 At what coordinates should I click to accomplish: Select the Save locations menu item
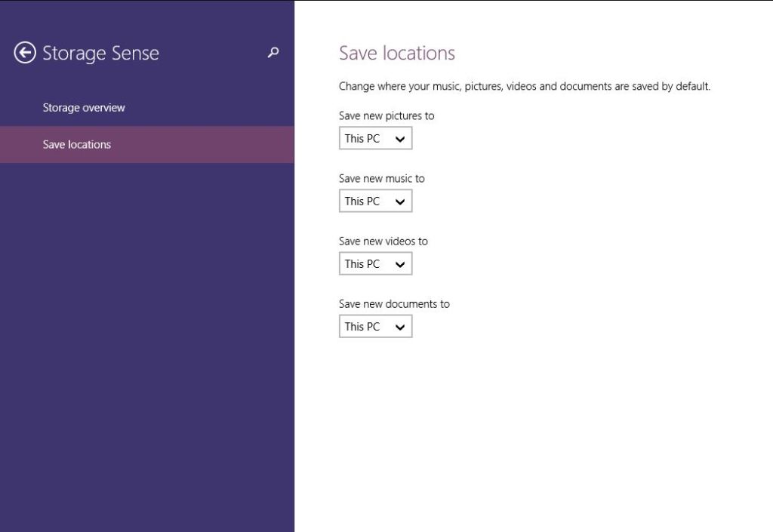coord(147,144)
